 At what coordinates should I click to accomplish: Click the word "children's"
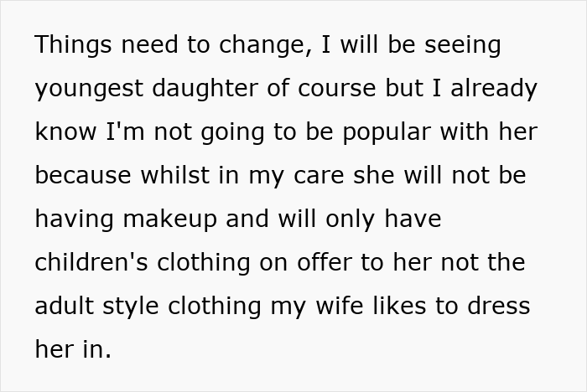coord(91,262)
